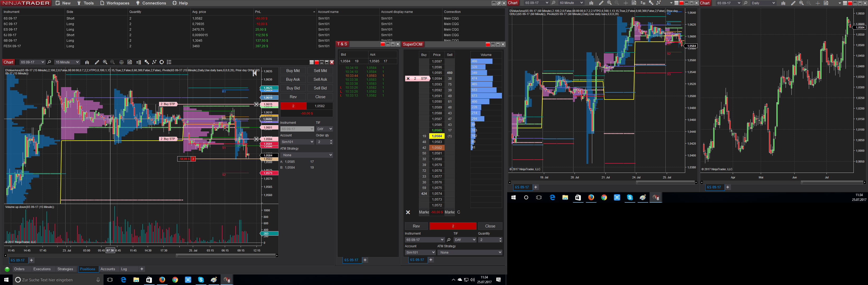868x285 pixels.
Task: Click the green connection status indicator
Action: point(7,269)
